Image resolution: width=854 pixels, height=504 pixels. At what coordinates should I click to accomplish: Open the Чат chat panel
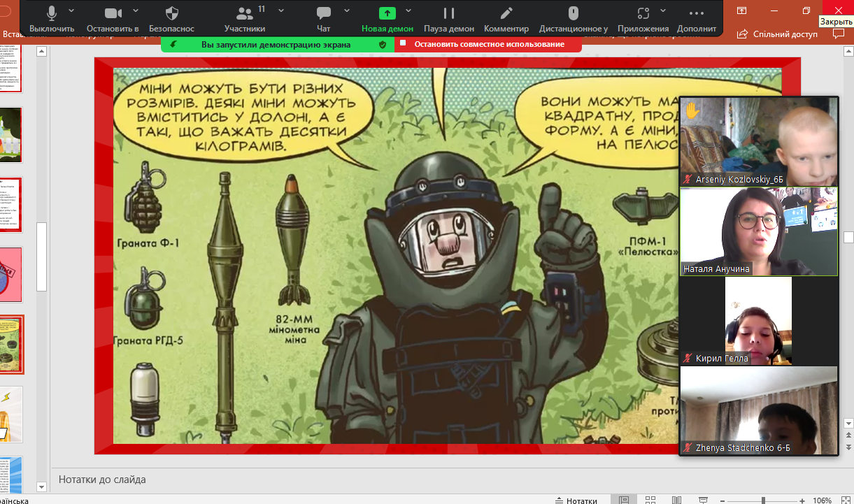[323, 19]
